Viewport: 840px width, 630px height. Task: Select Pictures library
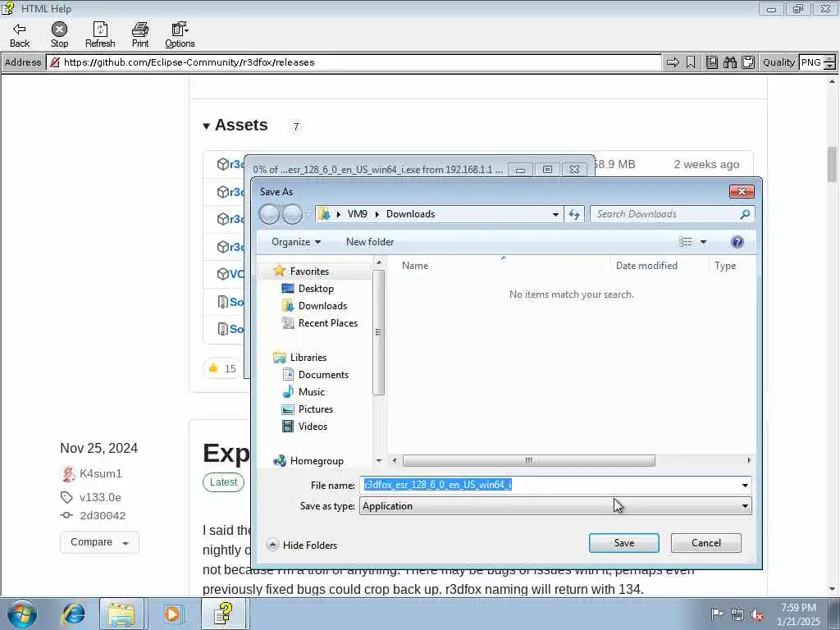click(316, 409)
